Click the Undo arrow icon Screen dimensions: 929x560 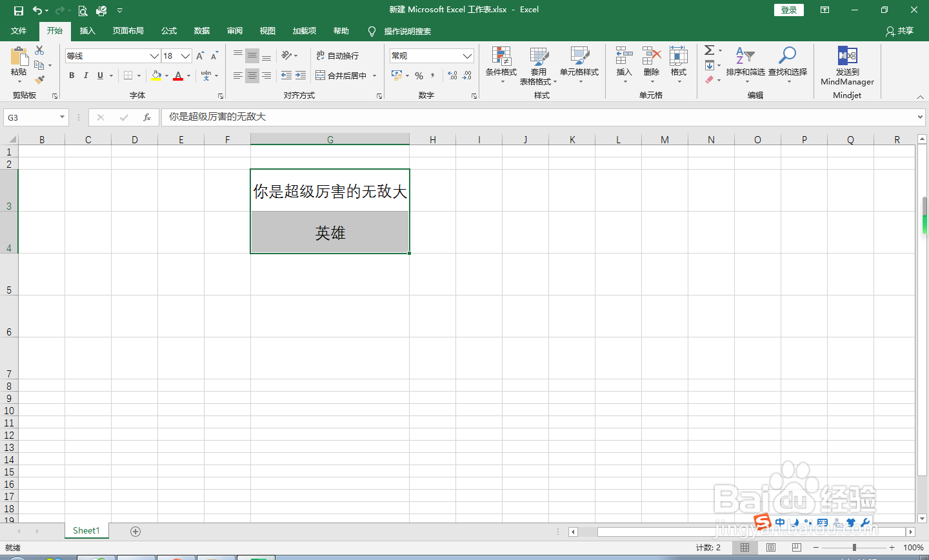37,10
